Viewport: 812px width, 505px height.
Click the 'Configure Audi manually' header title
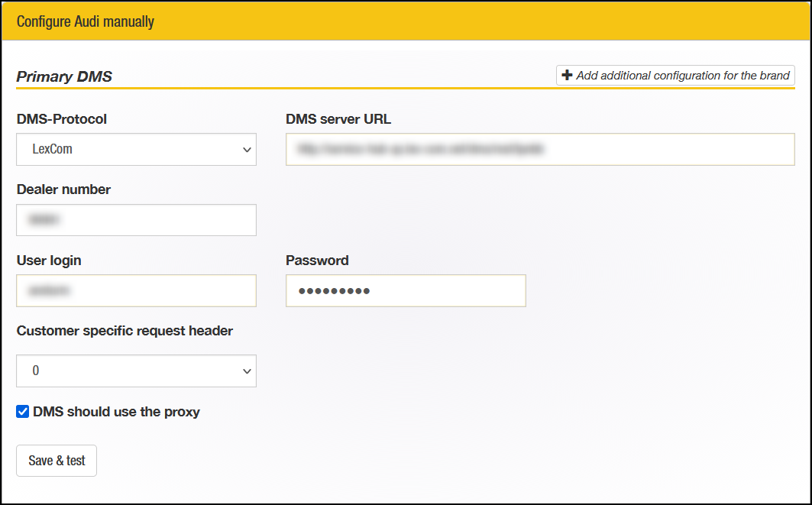[86, 21]
